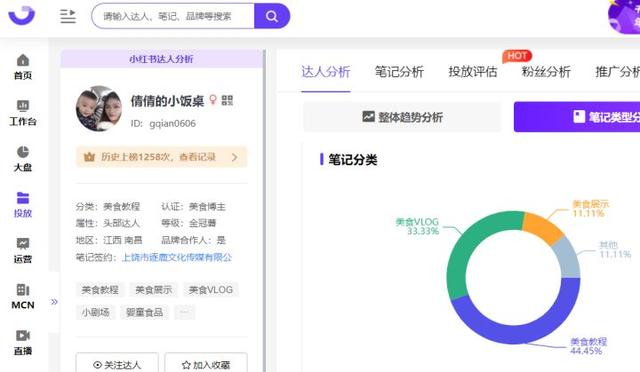Open 投放 in the sidebar

(x=23, y=205)
